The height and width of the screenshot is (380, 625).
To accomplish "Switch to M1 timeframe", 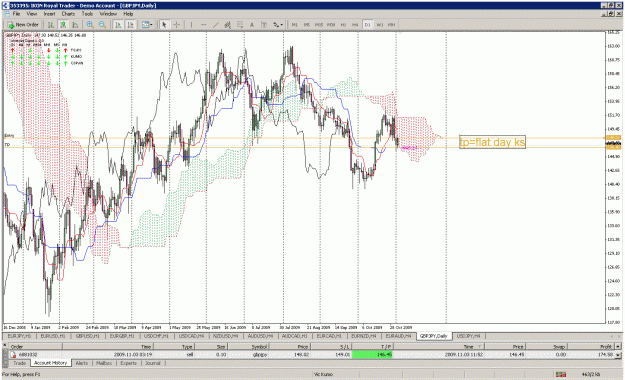I will (295, 25).
